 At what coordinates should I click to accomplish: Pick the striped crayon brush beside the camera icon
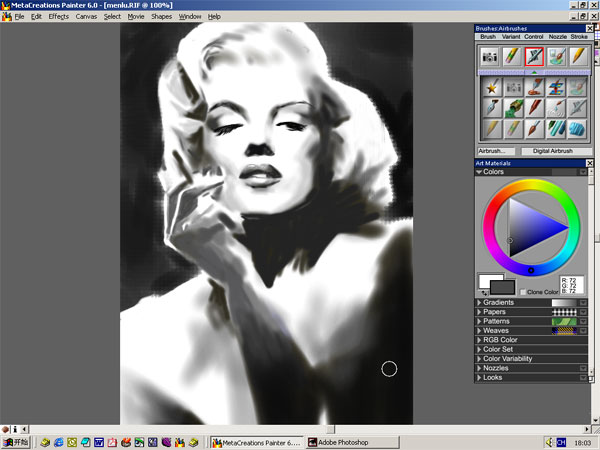tap(512, 57)
